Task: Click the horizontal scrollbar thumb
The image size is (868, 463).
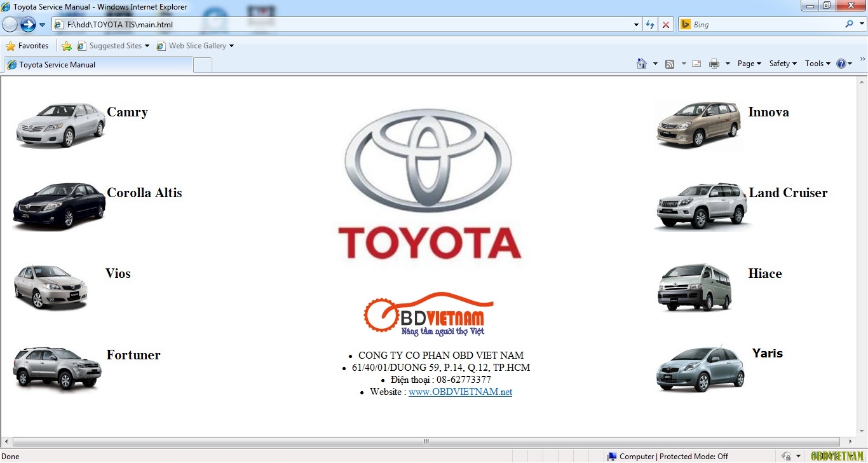Action: [x=426, y=441]
